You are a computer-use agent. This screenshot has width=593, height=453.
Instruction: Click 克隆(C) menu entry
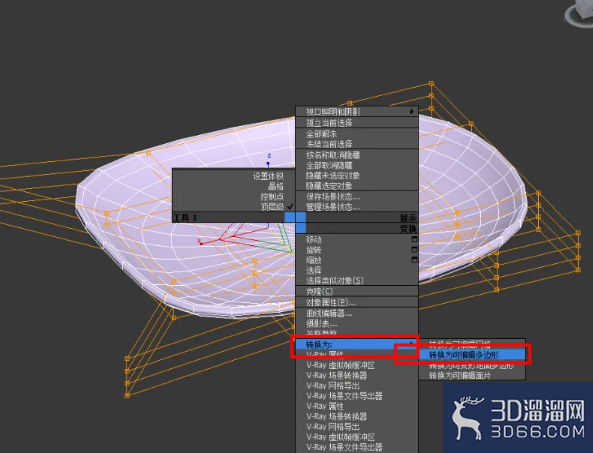(x=357, y=292)
